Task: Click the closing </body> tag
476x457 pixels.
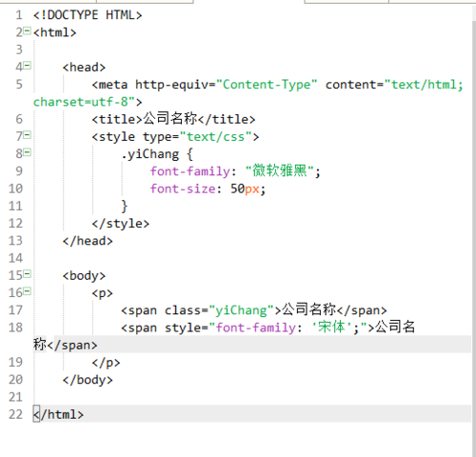Action: click(x=88, y=380)
